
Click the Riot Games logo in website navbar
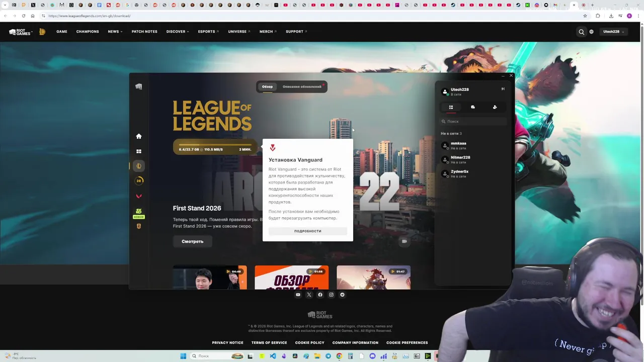21,32
